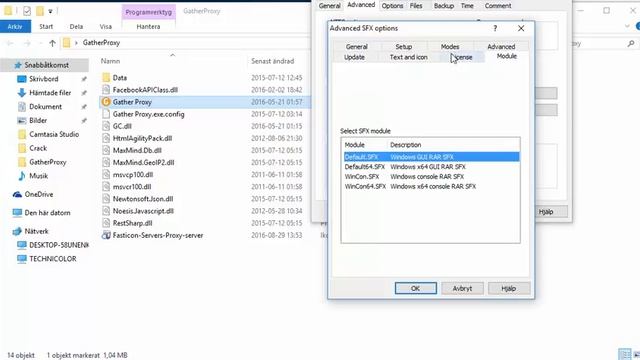
Task: Click OK in Advanced SFX options
Action: coord(416,288)
